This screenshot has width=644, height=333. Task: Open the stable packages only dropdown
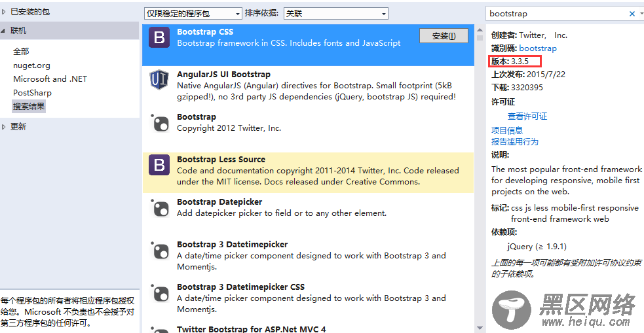click(193, 14)
